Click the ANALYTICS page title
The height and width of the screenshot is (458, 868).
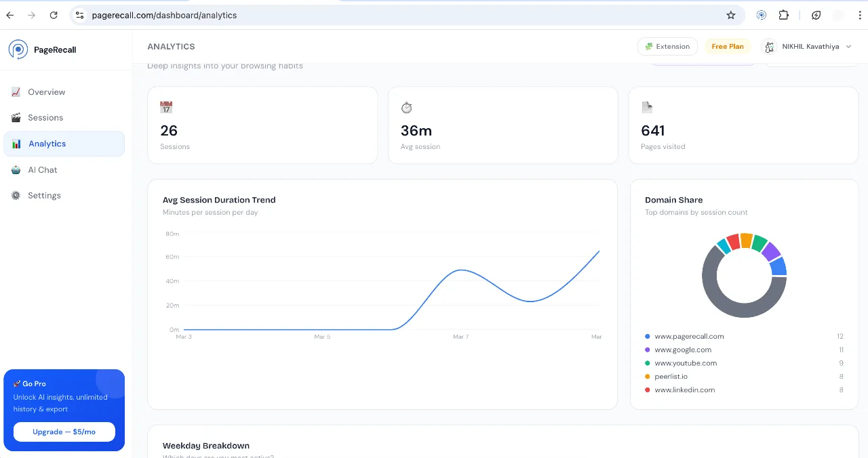171,47
